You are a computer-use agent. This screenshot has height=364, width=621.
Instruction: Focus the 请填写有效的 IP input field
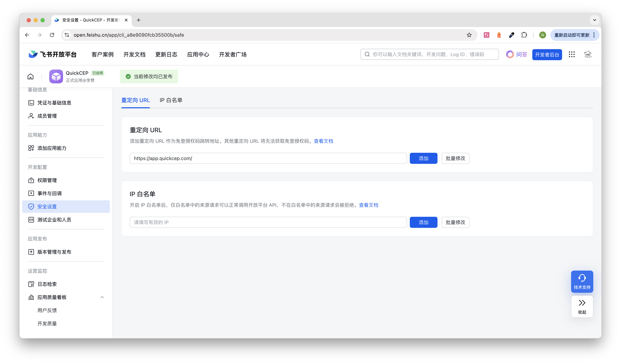point(268,222)
